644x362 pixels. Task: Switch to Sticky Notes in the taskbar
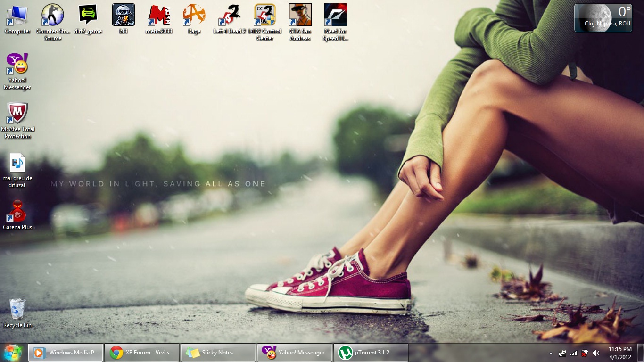pyautogui.click(x=218, y=353)
